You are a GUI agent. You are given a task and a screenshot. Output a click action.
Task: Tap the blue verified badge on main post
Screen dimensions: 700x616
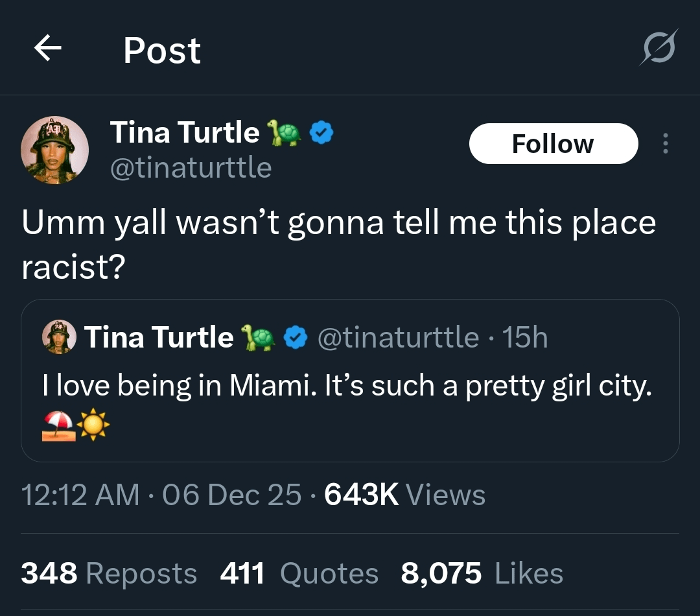click(321, 133)
